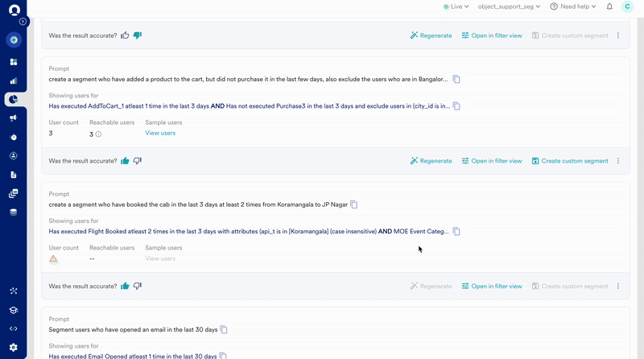
Task: Open the Analytics bar chart icon
Action: [x=14, y=81]
